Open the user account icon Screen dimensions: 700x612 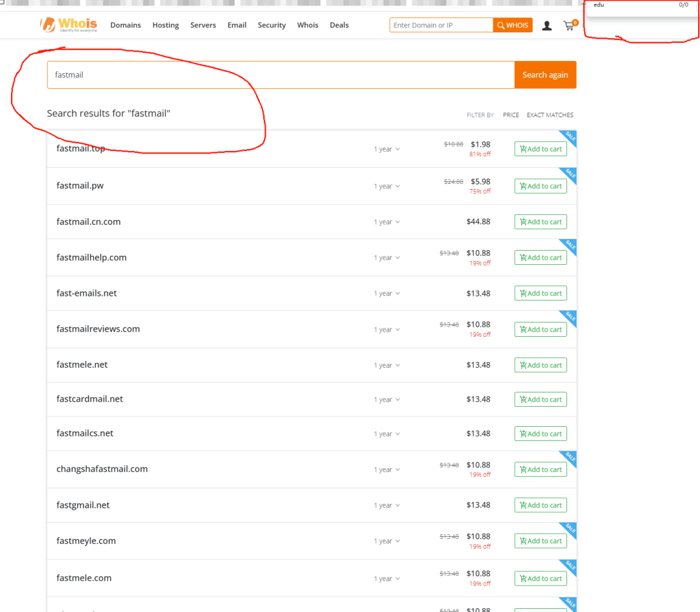(x=547, y=26)
